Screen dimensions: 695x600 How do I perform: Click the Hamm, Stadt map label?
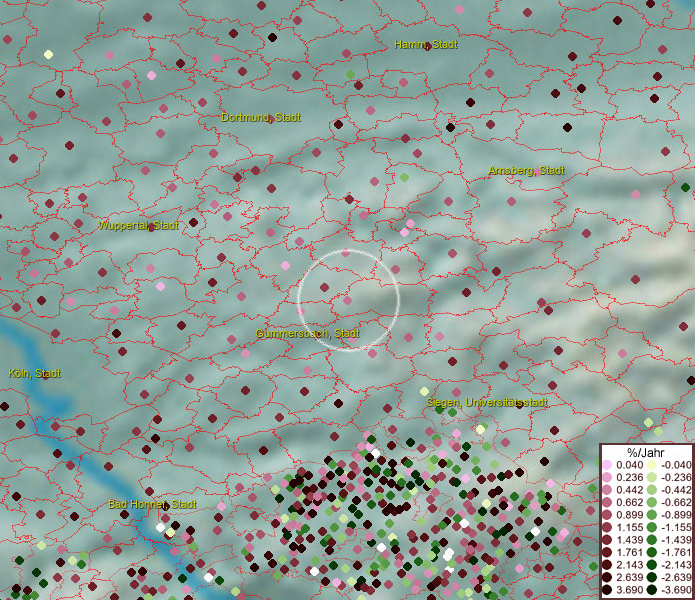(426, 44)
